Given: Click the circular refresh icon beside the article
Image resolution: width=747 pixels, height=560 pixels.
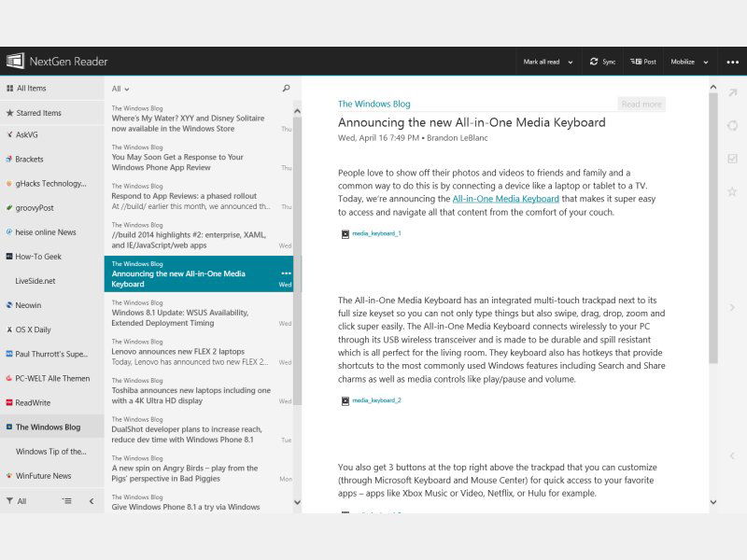Looking at the screenshot, I should (x=732, y=125).
